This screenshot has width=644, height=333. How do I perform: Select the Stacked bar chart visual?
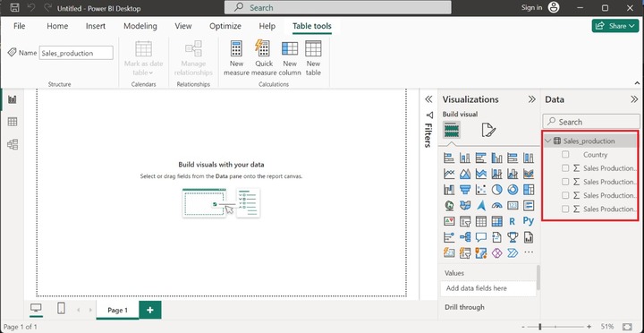click(x=449, y=158)
